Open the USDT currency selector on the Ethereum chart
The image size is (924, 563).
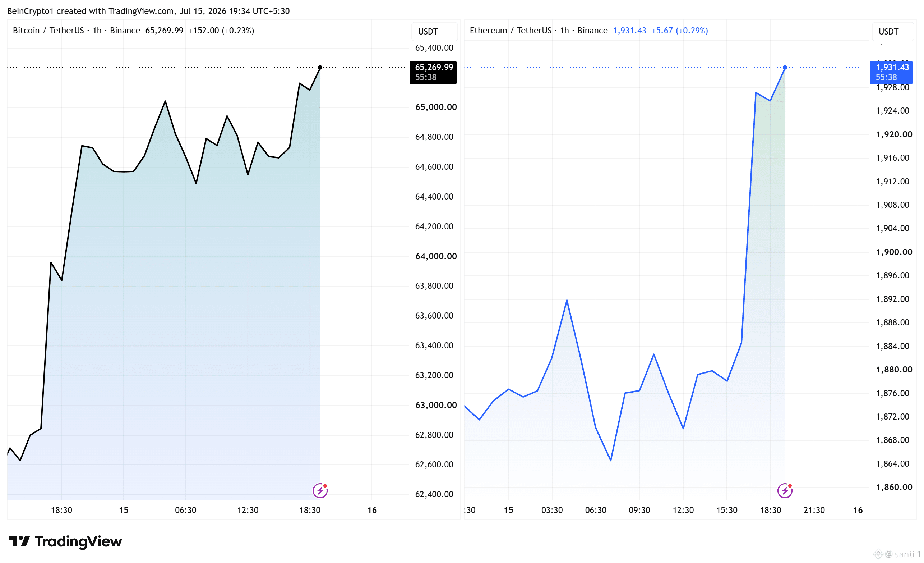coord(893,32)
